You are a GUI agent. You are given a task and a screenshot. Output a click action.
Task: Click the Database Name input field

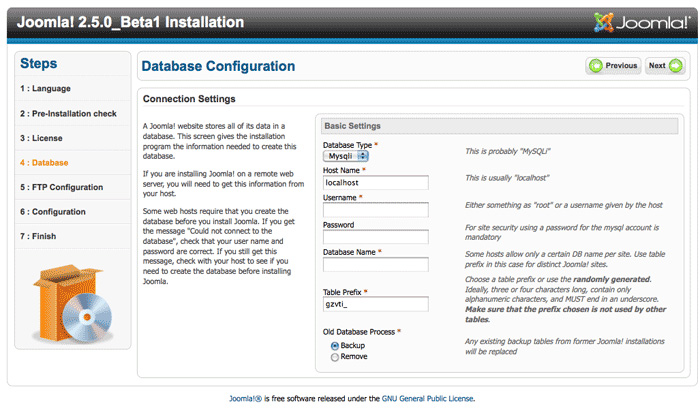pyautogui.click(x=375, y=264)
